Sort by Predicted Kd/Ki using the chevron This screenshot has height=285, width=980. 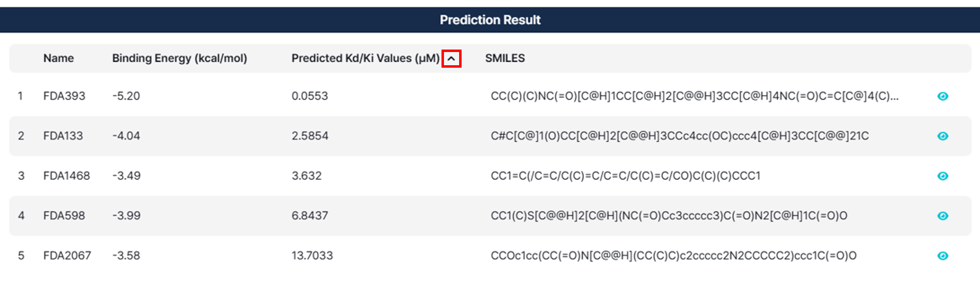click(x=451, y=59)
